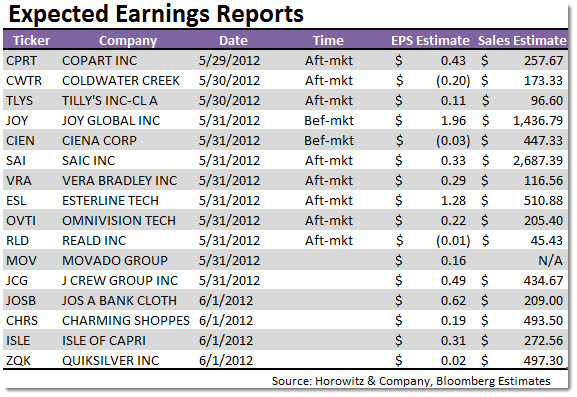Click the 6/1/2012 date for ISLE OF CAPRI
The width and height of the screenshot is (577, 397).
226,341
